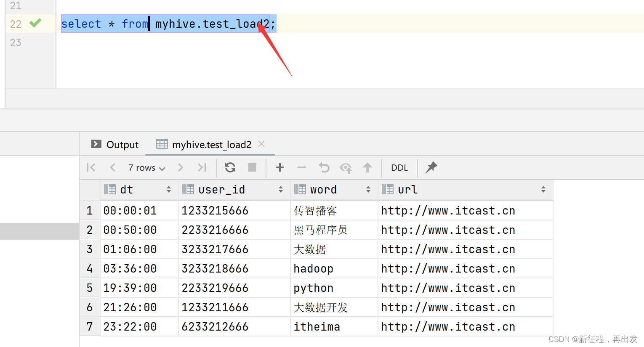Click table icon in dt column header
Viewport: 644px width, 347px height.
point(110,190)
